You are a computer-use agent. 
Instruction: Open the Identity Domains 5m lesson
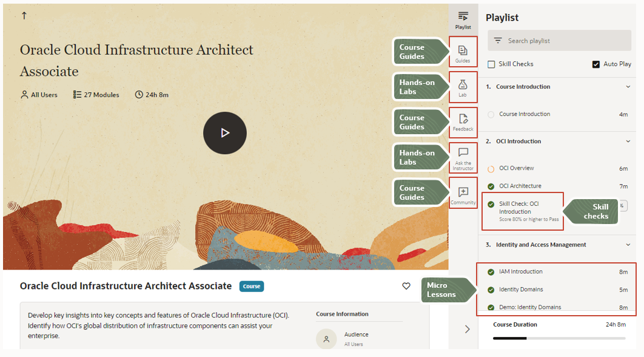(557, 290)
